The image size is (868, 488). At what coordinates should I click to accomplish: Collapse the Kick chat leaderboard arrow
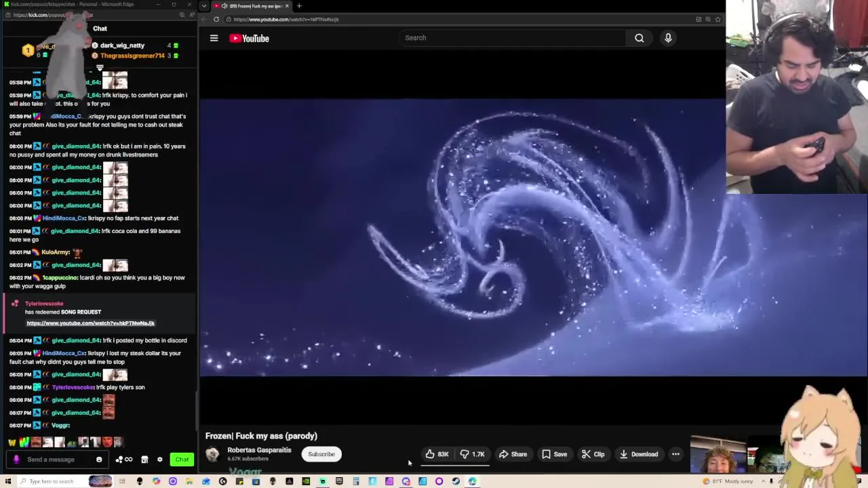pyautogui.click(x=100, y=68)
